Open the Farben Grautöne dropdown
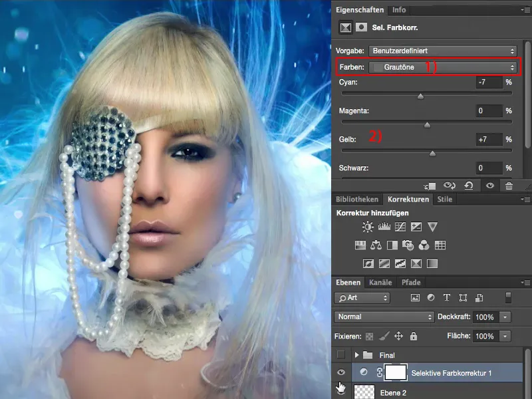The image size is (532, 399). [x=443, y=67]
